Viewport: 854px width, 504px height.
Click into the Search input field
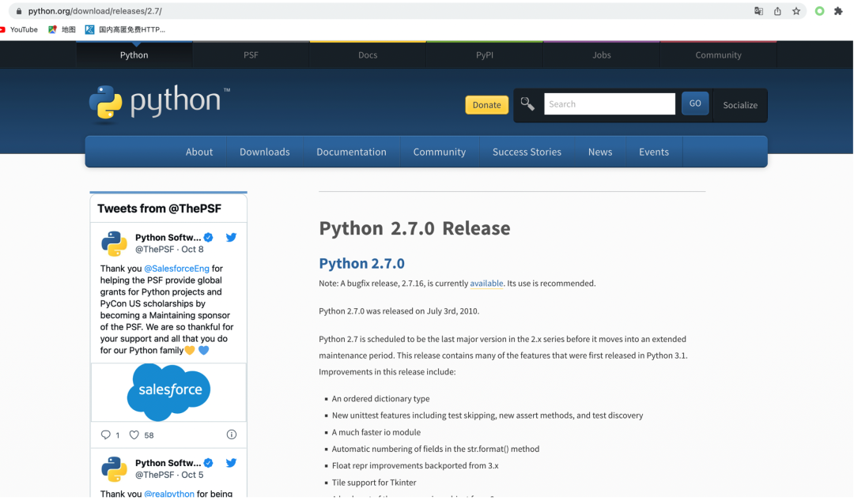coord(610,104)
